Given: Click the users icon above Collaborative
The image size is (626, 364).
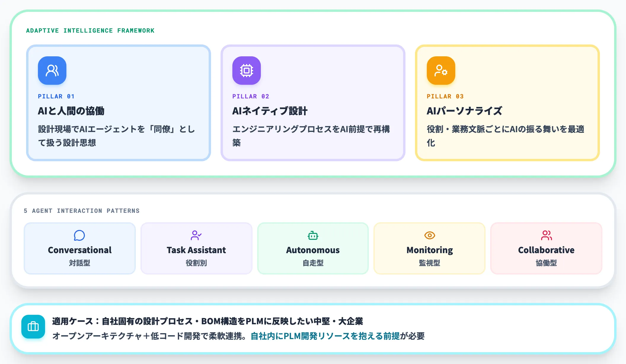Looking at the screenshot, I should click(546, 235).
